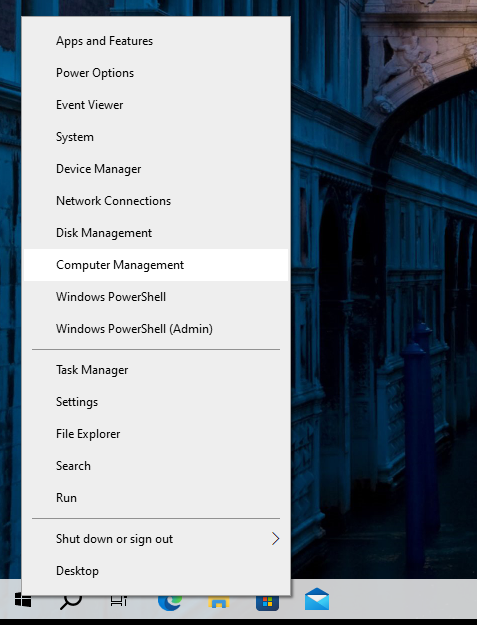Select Desktop menu entry

(x=156, y=571)
